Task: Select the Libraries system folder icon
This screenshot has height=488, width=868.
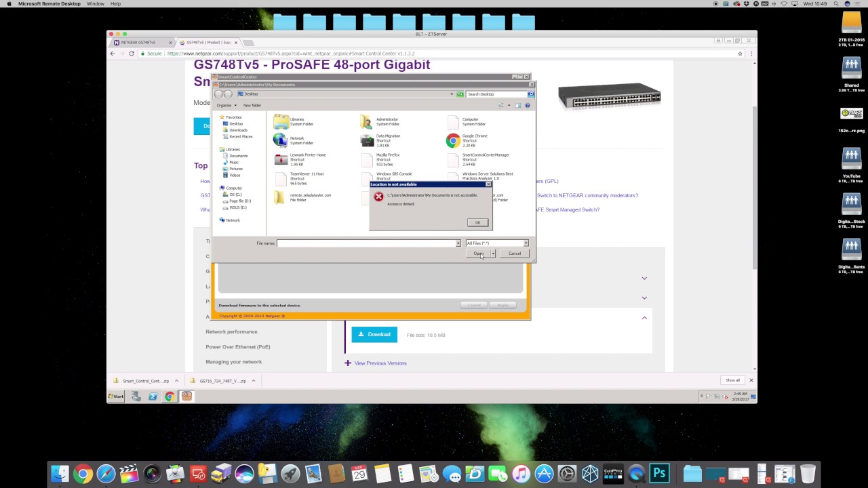Action: coord(281,121)
